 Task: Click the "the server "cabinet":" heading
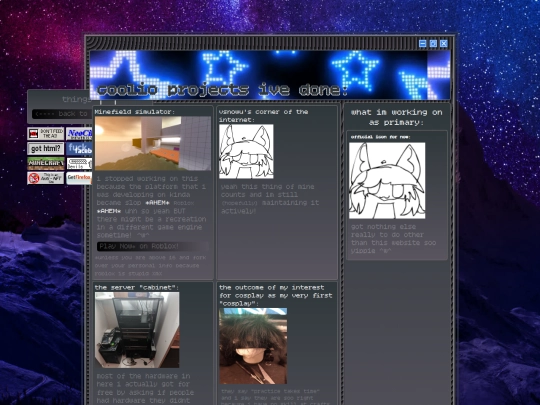tap(137, 288)
